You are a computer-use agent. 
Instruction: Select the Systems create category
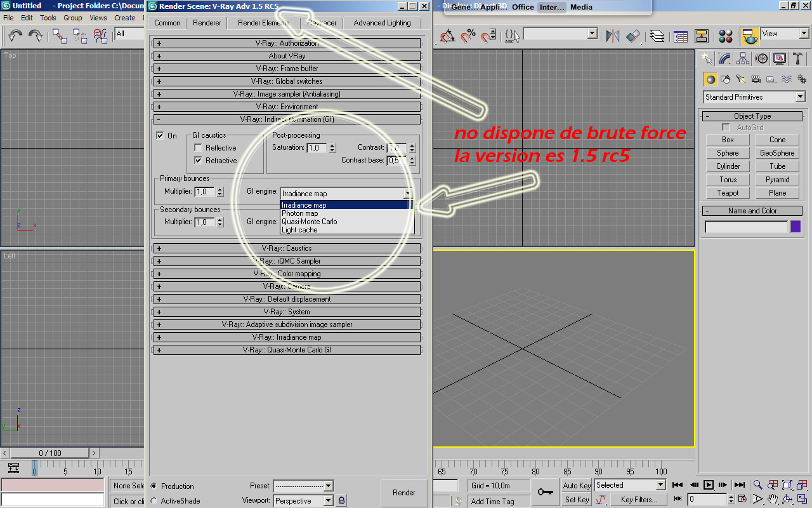tap(801, 79)
